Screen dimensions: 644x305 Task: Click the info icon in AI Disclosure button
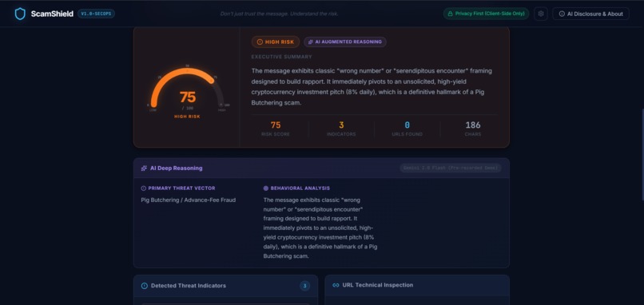pyautogui.click(x=562, y=14)
